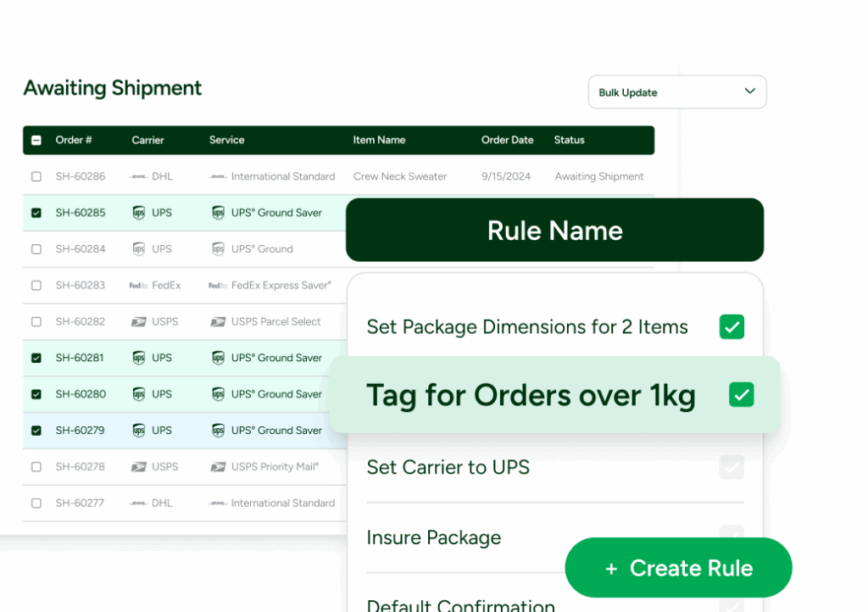Select the checkbox for order SH-60286
Image resolution: width=868 pixels, height=612 pixels.
(36, 176)
